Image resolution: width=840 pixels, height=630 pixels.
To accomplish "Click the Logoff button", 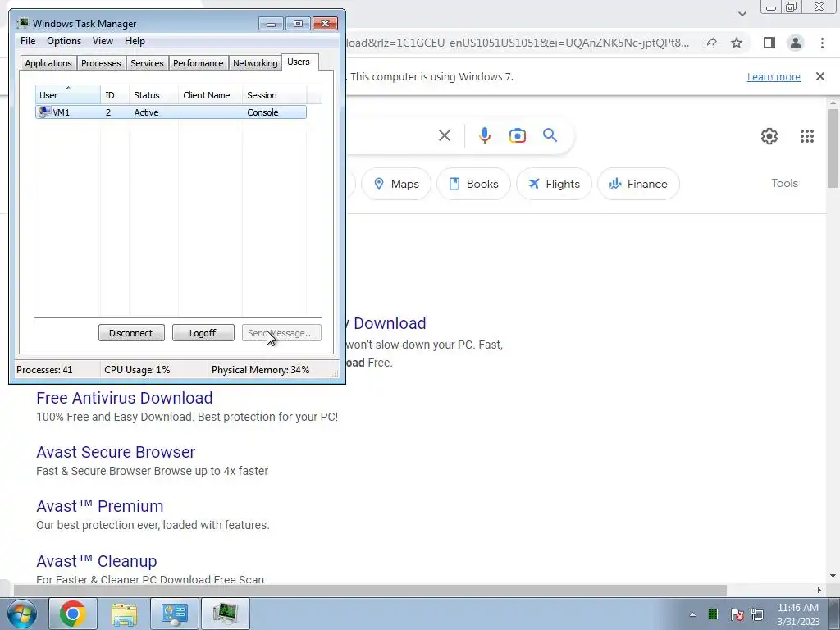I will click(x=203, y=333).
